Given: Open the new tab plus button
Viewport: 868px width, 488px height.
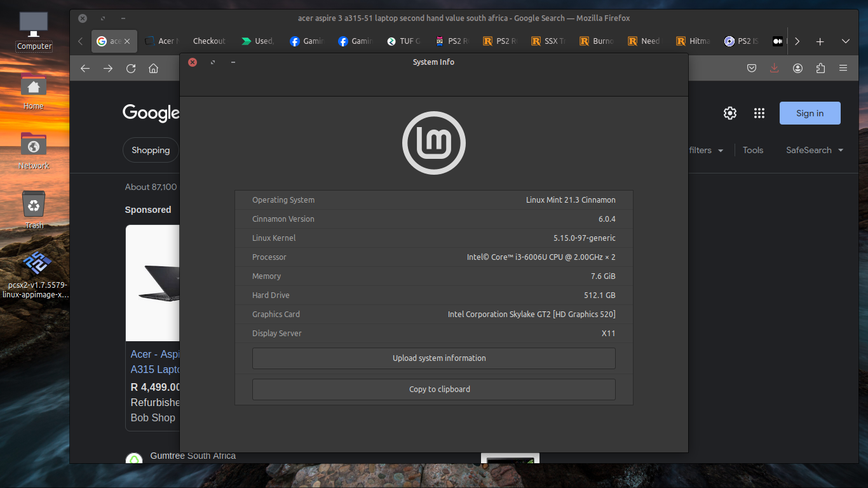Looking at the screenshot, I should pos(820,41).
